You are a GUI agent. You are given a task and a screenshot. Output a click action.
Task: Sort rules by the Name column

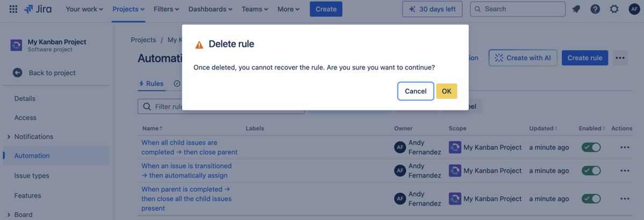click(153, 128)
